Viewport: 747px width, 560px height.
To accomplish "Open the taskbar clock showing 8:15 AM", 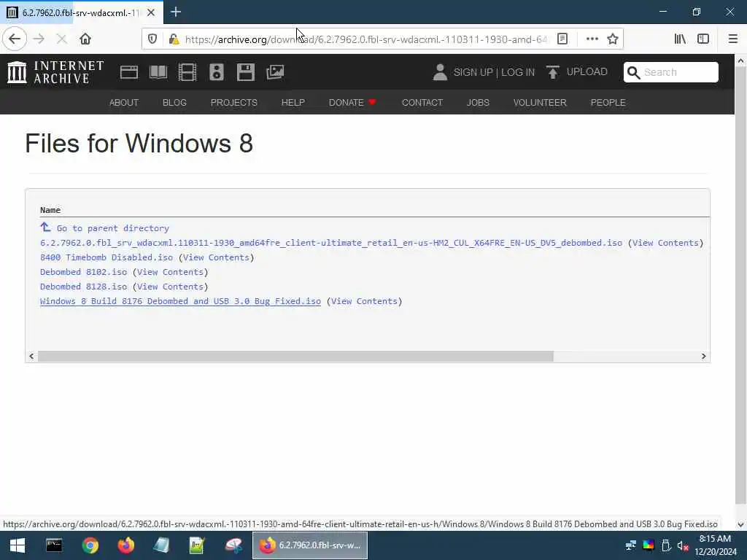I will 715,545.
